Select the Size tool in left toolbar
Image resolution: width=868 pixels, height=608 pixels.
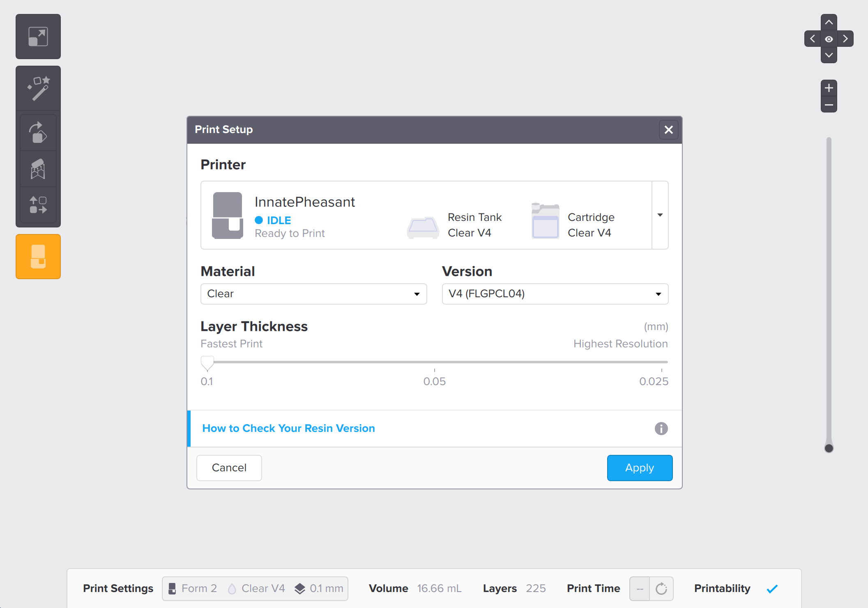click(38, 37)
